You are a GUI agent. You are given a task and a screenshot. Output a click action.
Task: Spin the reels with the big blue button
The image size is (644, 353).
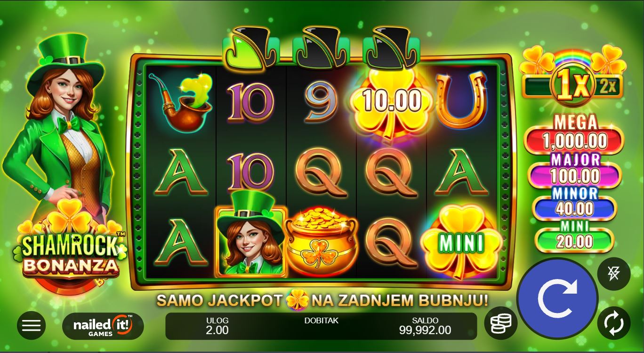tap(557, 298)
